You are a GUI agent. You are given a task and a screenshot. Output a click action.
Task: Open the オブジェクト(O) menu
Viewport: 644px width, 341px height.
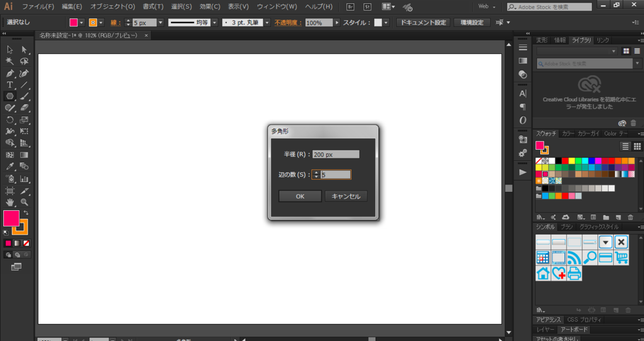click(x=113, y=6)
